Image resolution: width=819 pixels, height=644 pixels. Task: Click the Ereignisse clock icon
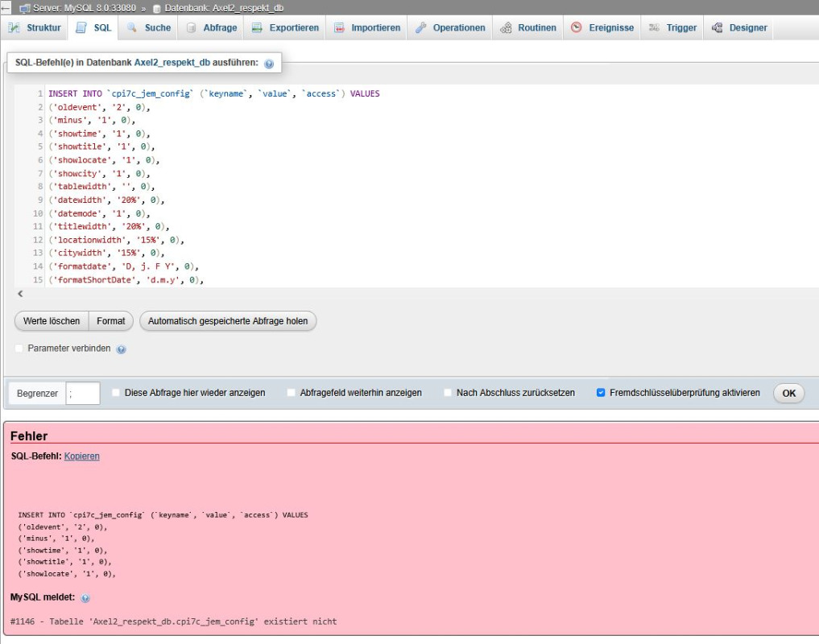[577, 27]
